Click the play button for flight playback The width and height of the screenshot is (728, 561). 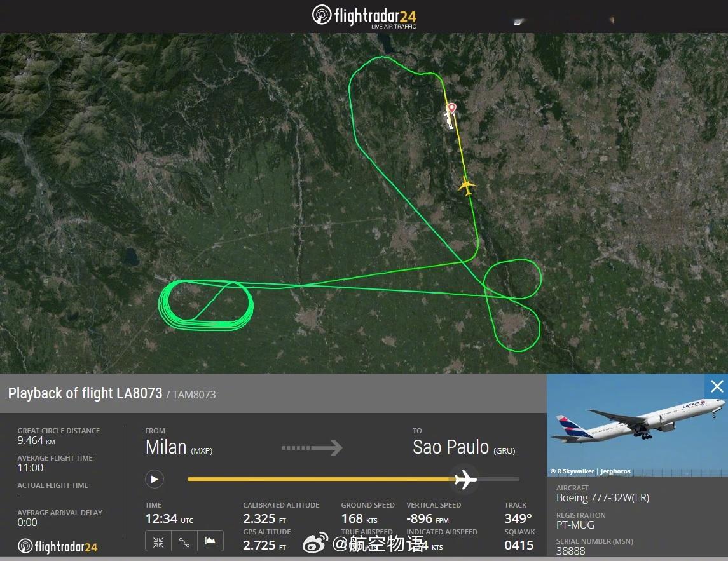[154, 479]
